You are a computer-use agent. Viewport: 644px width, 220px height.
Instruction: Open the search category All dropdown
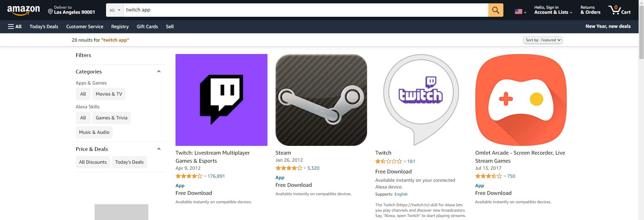[115, 10]
